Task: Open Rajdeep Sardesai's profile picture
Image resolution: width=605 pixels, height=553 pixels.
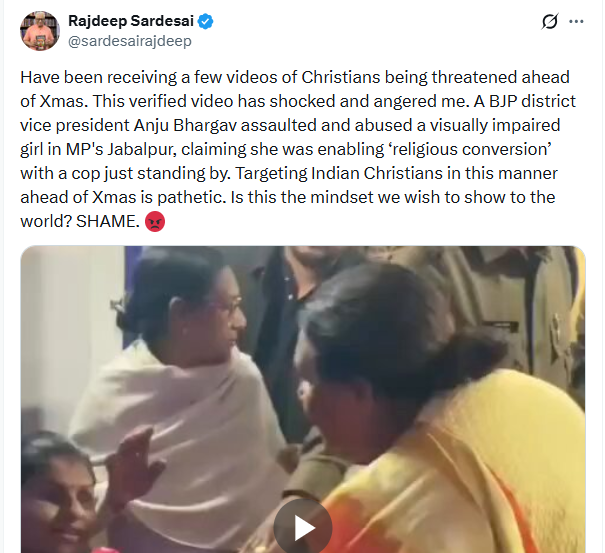Action: pyautogui.click(x=39, y=31)
